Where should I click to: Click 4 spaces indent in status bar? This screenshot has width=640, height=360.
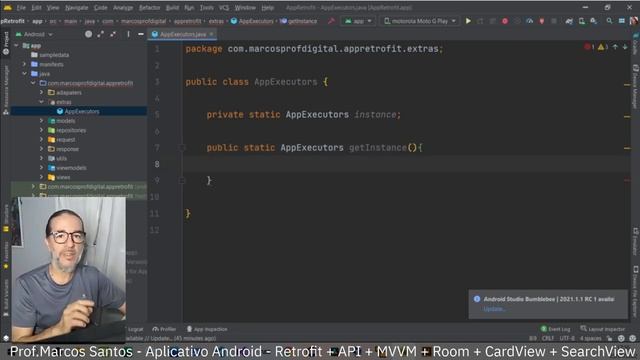(591, 338)
